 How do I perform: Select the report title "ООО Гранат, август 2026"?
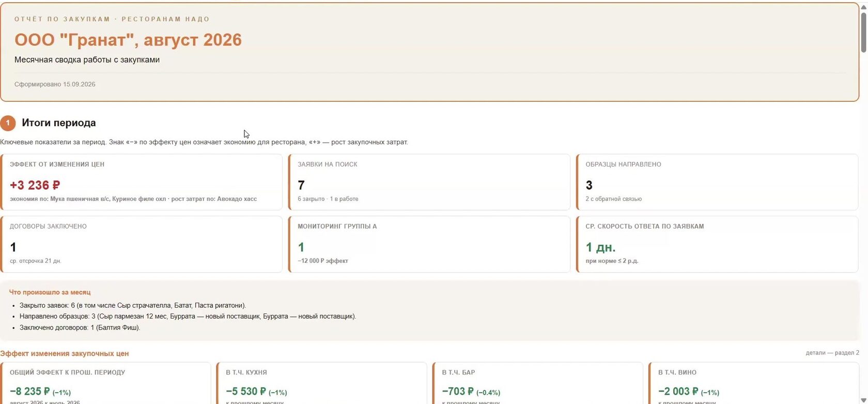(x=128, y=40)
